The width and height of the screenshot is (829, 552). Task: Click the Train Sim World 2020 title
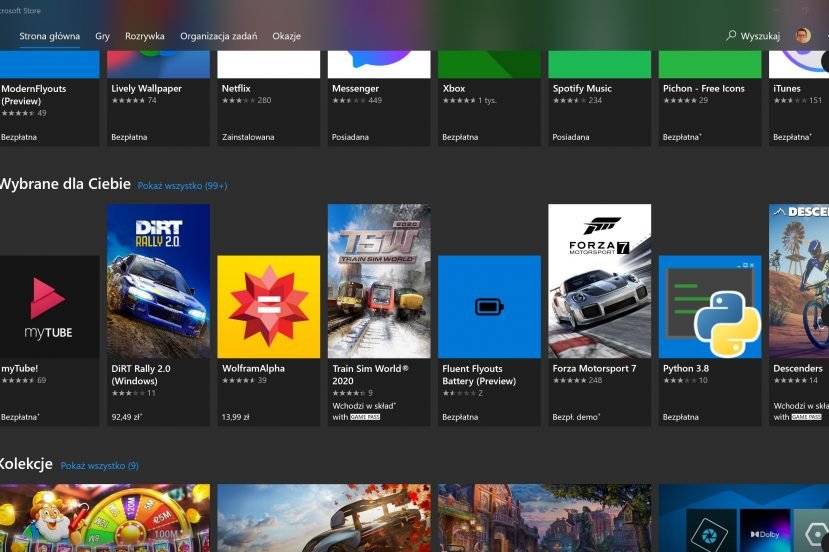click(370, 375)
